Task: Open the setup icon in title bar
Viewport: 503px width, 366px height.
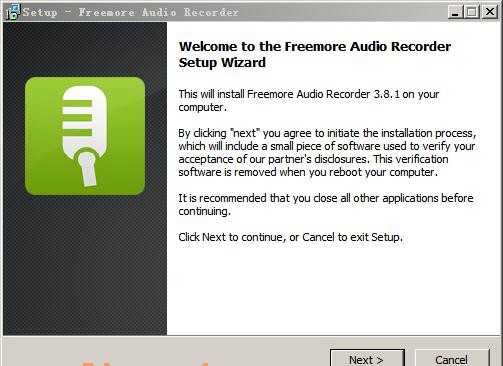Action: [x=13, y=12]
